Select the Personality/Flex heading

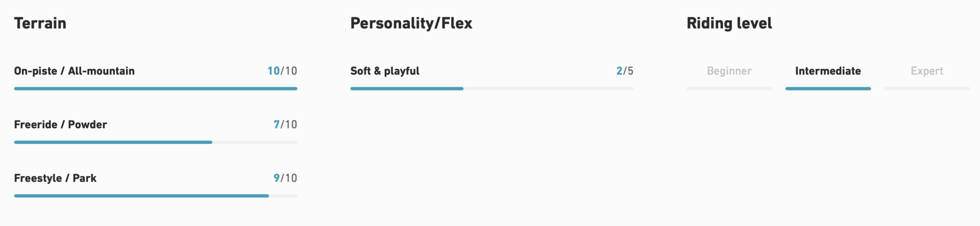411,23
